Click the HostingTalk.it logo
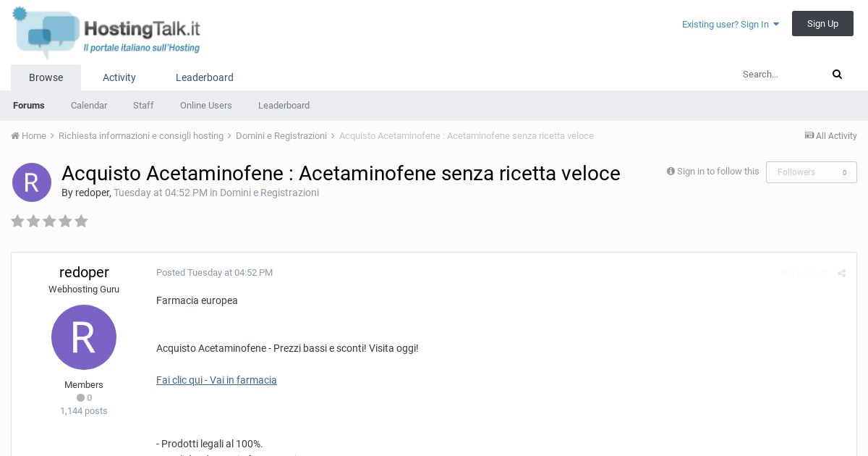Screen dimensions: 868x456 (x=106, y=33)
